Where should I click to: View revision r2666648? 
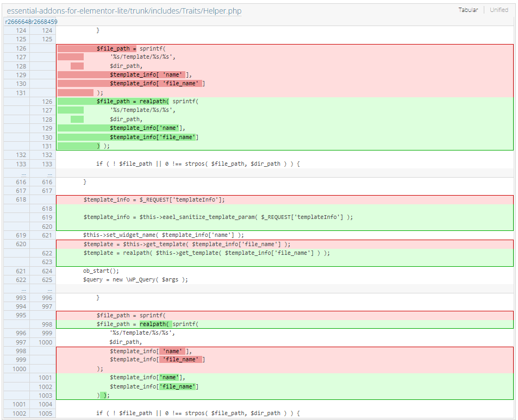point(17,21)
